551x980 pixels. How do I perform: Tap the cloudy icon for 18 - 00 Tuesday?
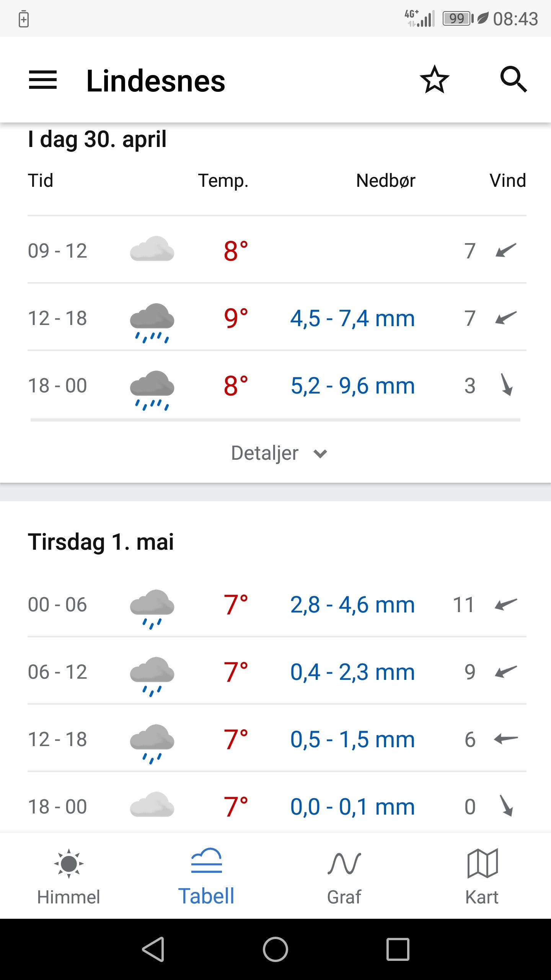(152, 805)
